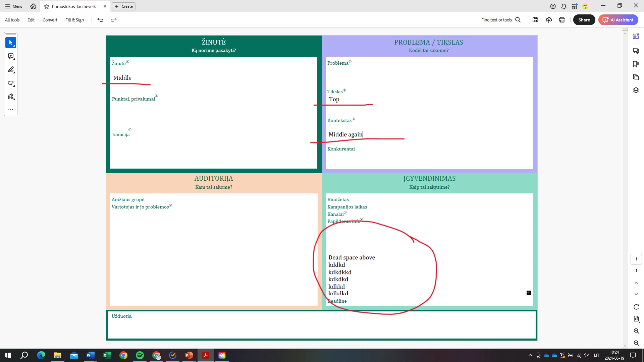The width and height of the screenshot is (644, 362).
Task: Select the arrow selection tool
Action: [11, 43]
